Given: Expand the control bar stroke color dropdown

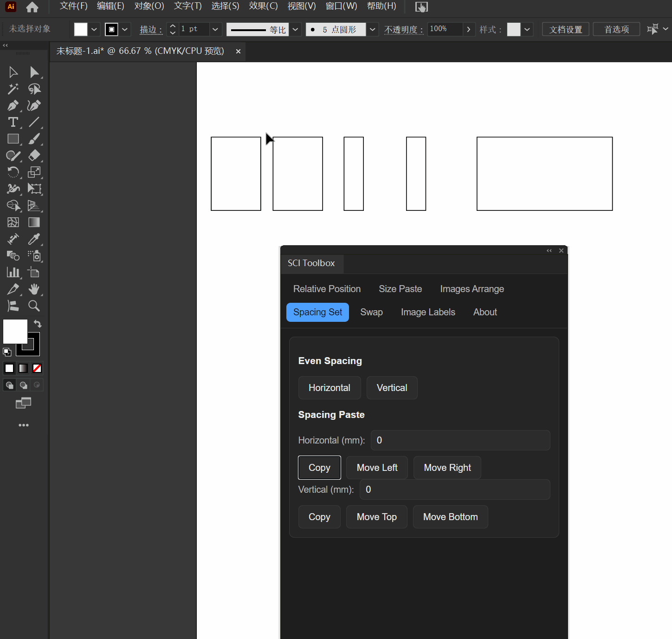Looking at the screenshot, I should coord(125,29).
